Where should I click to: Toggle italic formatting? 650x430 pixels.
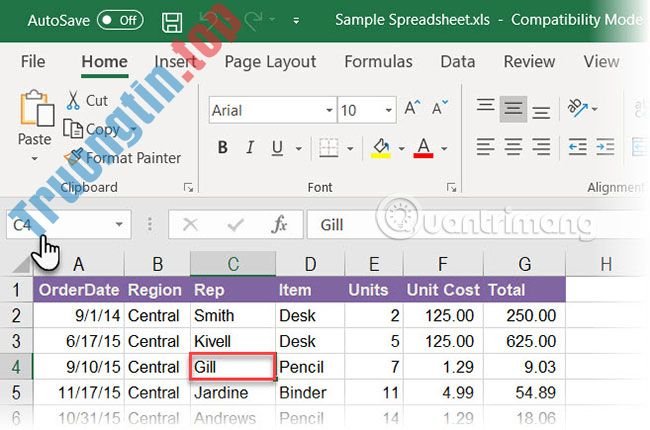pos(250,147)
